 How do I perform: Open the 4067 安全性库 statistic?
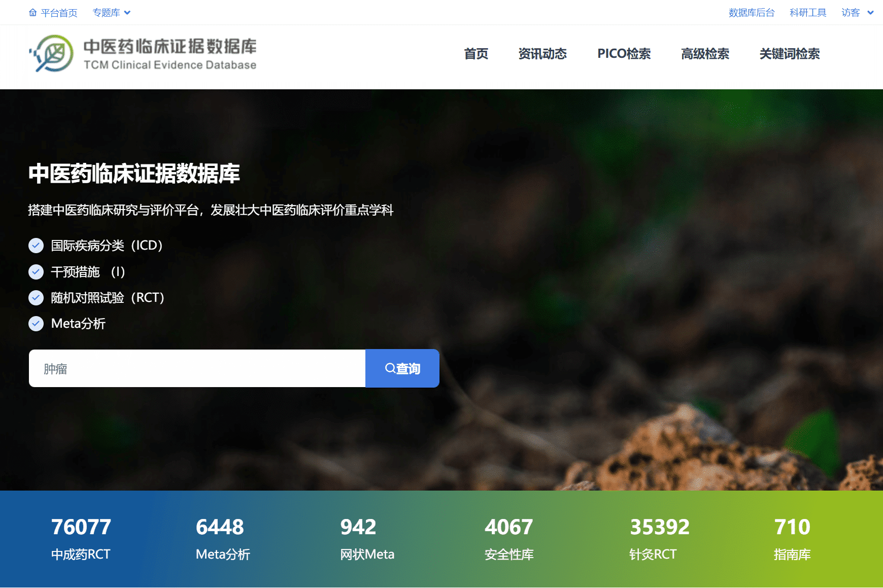point(509,539)
